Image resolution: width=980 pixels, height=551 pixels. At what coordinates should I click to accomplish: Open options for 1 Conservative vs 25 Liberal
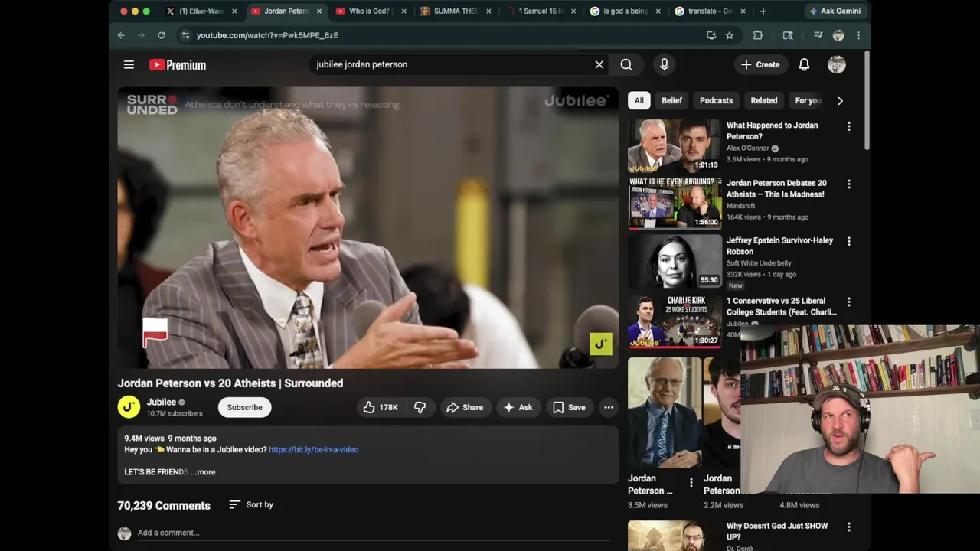848,302
